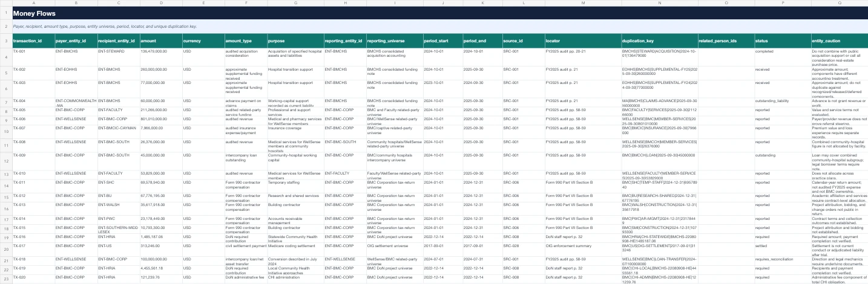Select the ENT-SOUTHERN-MIDDLESEX recipient cell
This screenshot has width=868, height=284.
coord(118,229)
